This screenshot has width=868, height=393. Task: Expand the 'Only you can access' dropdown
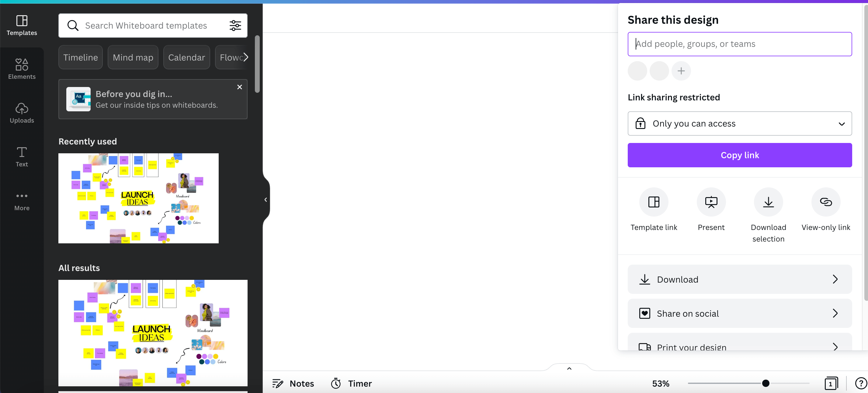pyautogui.click(x=740, y=123)
